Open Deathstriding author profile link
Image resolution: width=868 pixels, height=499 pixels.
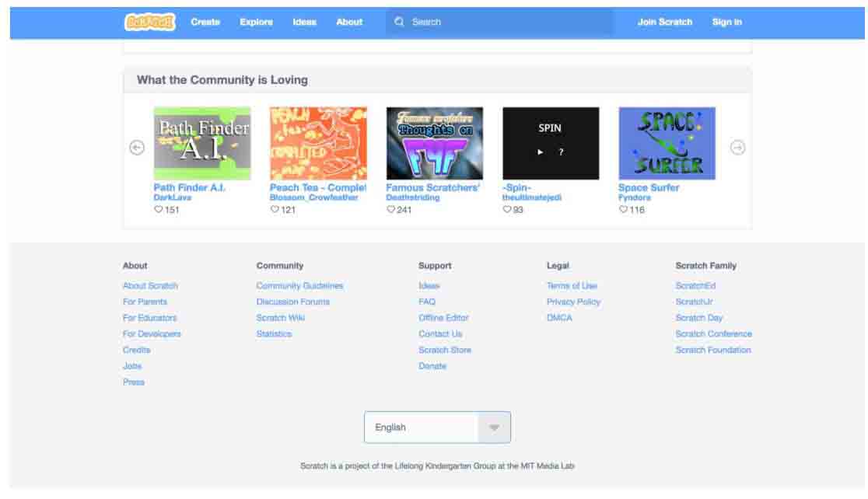(413, 197)
